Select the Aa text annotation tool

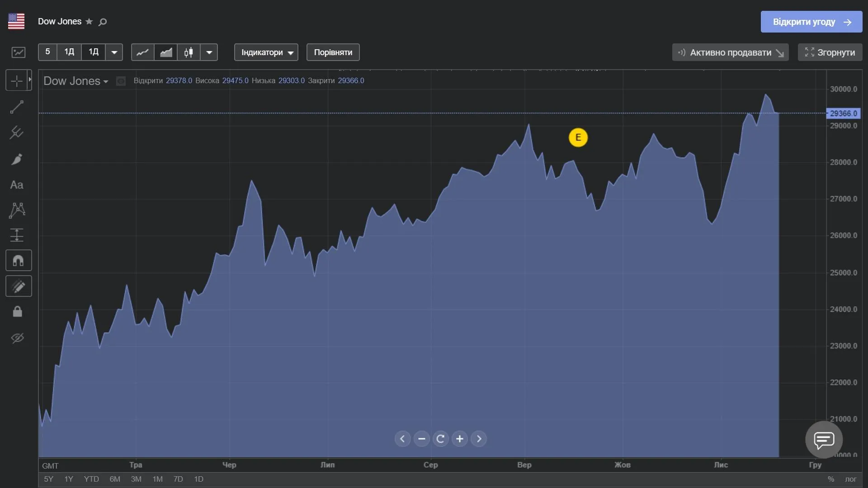17,185
